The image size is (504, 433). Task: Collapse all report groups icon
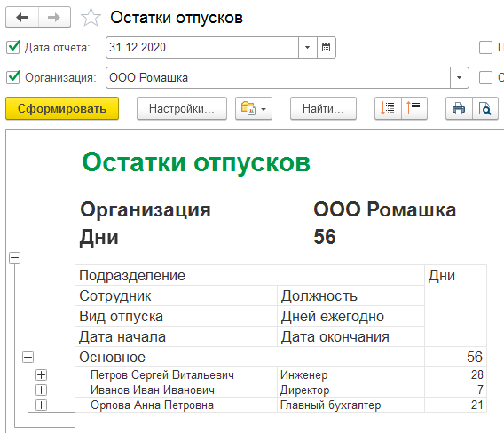pos(414,108)
